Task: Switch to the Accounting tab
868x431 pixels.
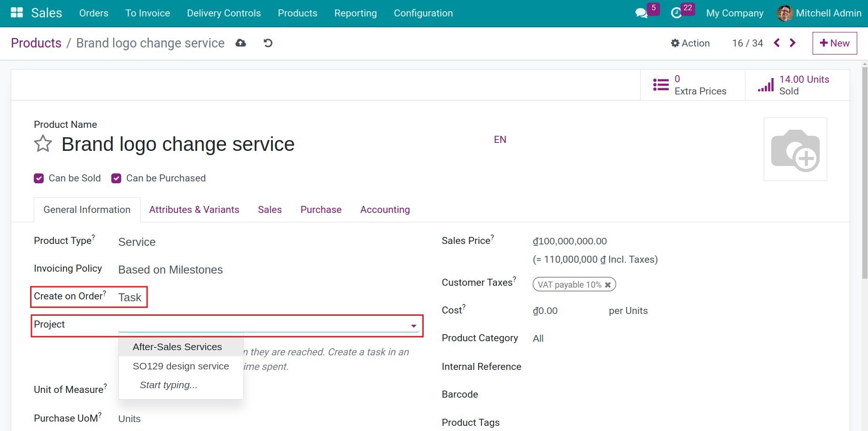Action: click(385, 209)
